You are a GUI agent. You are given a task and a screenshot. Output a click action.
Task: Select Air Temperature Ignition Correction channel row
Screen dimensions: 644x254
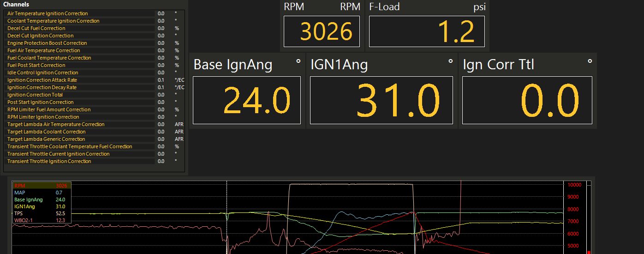tap(94, 13)
